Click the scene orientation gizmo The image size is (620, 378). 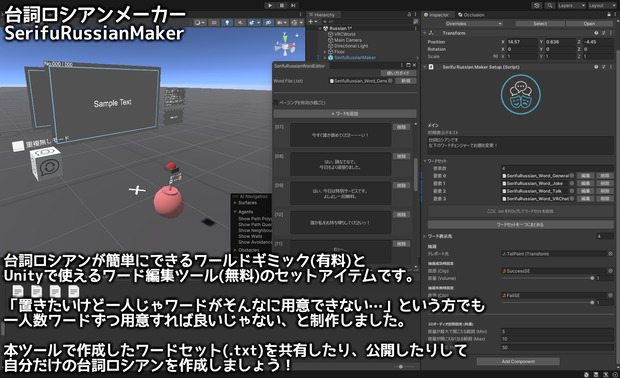pos(285,44)
